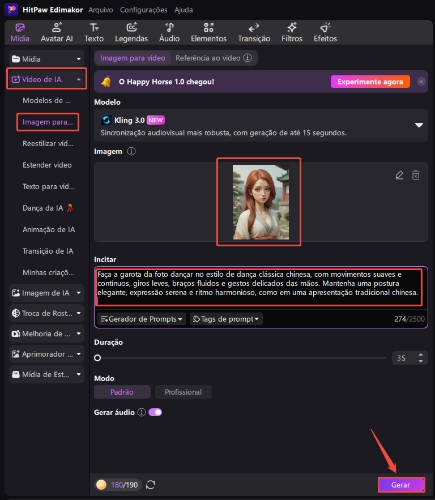This screenshot has width=435, height=500.
Task: Dismiss the Happy Horse banner
Action: [421, 82]
